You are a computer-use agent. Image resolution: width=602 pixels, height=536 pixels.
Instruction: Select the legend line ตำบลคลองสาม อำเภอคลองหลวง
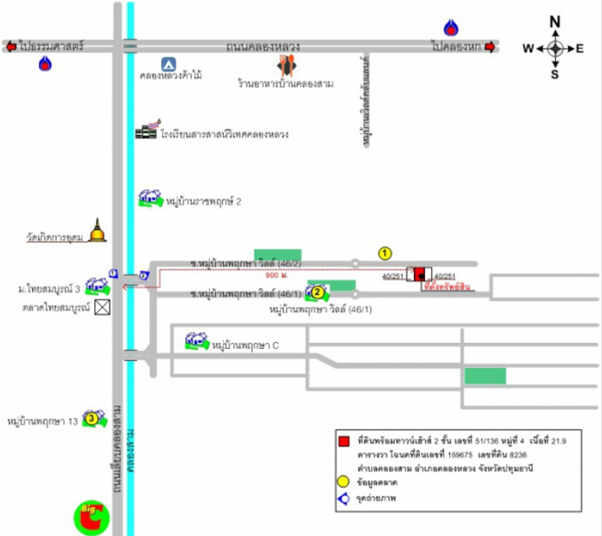(x=445, y=468)
